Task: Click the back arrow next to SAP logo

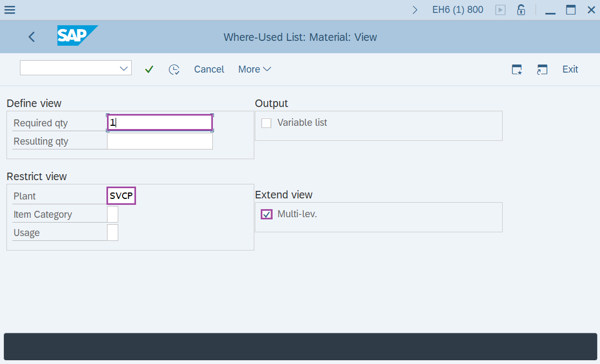Action: [31, 37]
